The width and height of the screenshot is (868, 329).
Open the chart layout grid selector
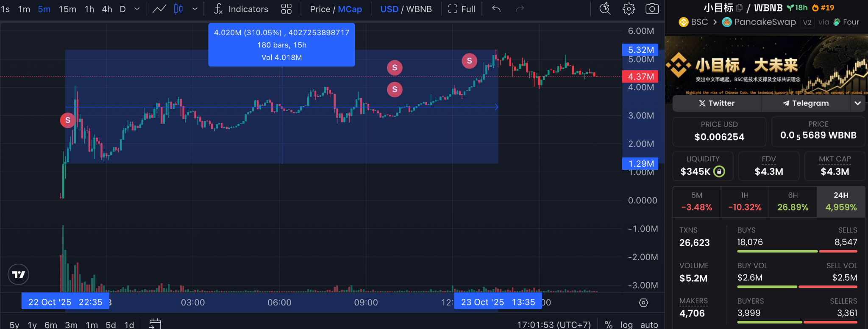click(x=287, y=9)
